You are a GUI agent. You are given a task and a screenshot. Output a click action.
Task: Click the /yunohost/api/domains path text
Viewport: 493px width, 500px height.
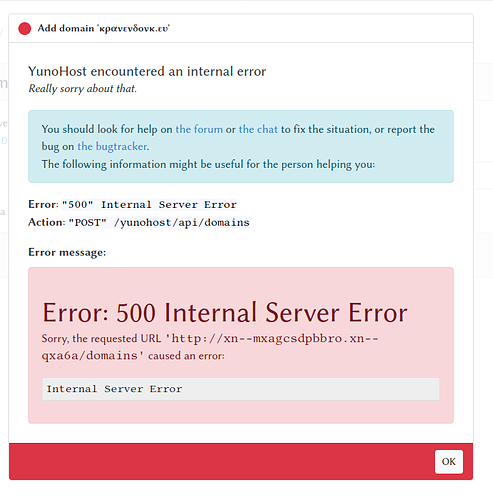pyautogui.click(x=182, y=222)
